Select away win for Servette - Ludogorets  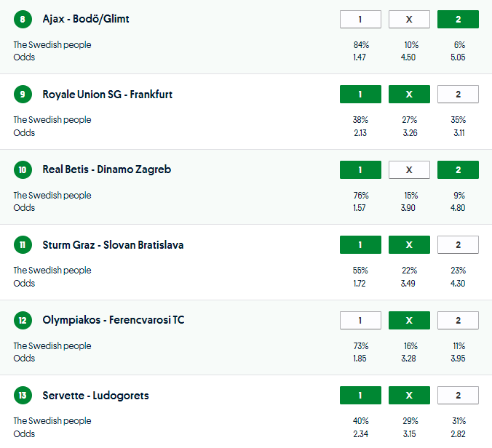point(458,396)
